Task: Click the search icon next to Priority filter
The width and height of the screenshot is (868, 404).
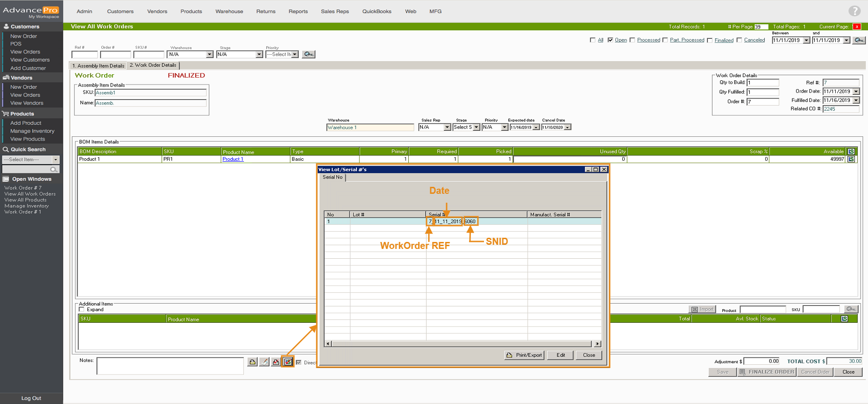Action: click(308, 54)
